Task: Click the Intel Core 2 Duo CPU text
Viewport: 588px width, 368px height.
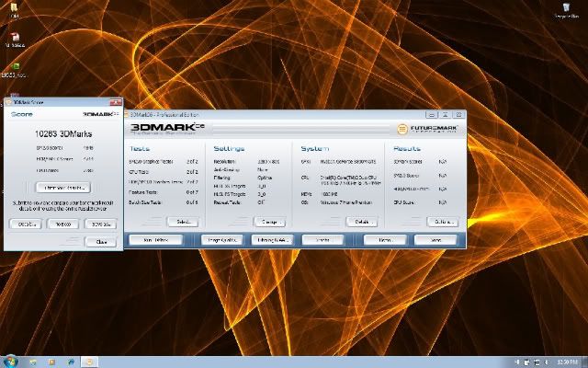Action: point(350,180)
